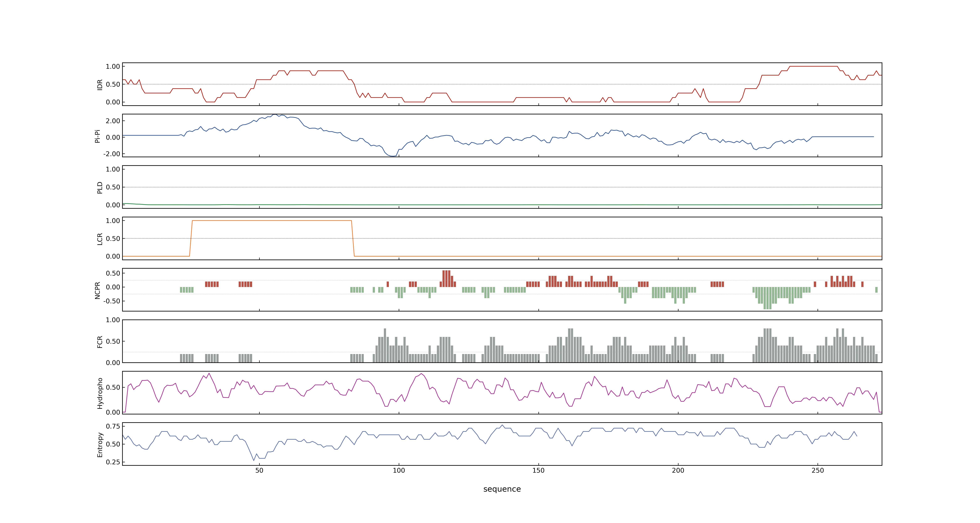Click the FCR y-axis label
This screenshot has height=523, width=980.
(x=100, y=341)
